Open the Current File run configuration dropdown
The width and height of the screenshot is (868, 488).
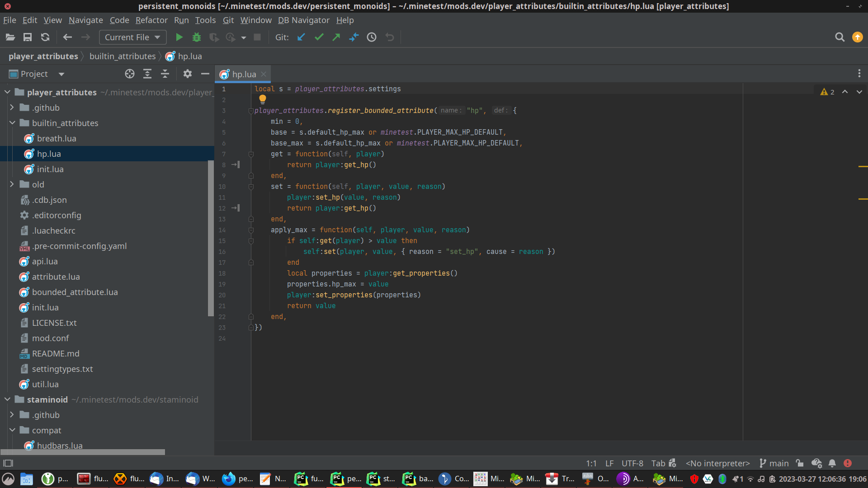pos(132,37)
